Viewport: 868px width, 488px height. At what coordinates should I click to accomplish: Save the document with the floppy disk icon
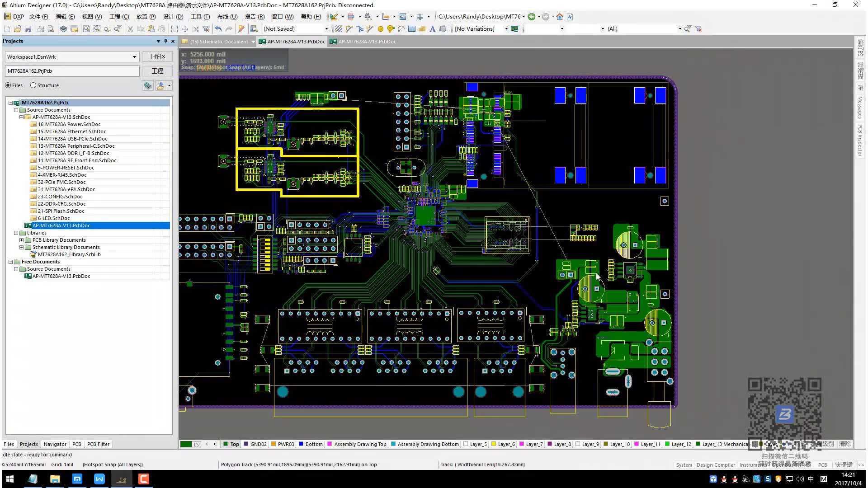pos(28,29)
